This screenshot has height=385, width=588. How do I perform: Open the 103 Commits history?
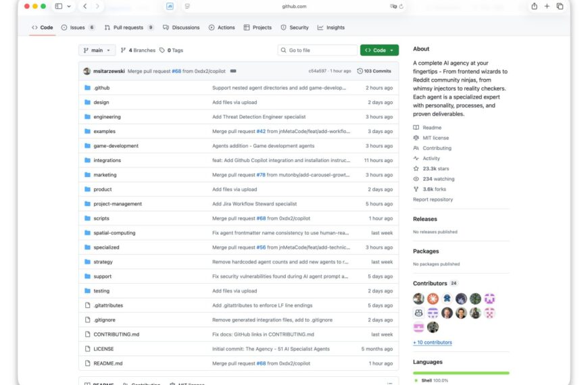374,71
